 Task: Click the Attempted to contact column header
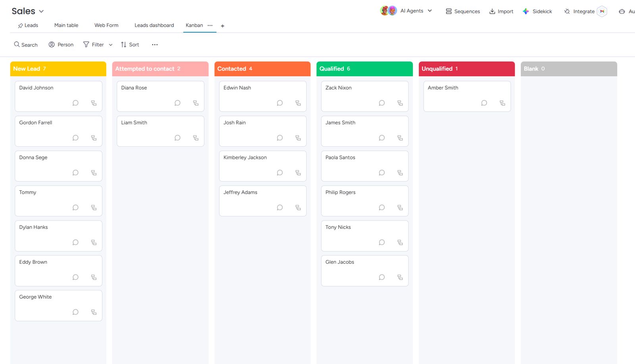[x=160, y=69]
